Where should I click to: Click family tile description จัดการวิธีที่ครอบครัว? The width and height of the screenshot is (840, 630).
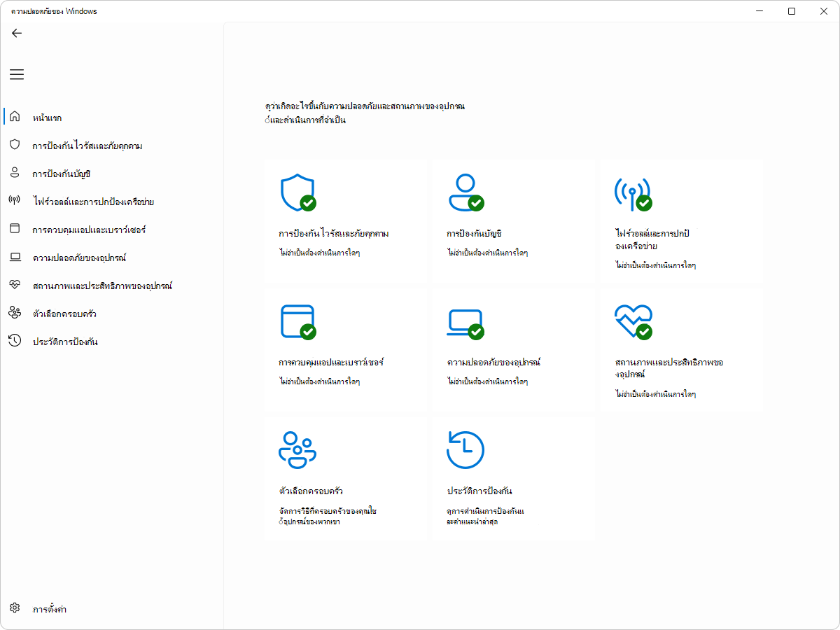point(328,517)
